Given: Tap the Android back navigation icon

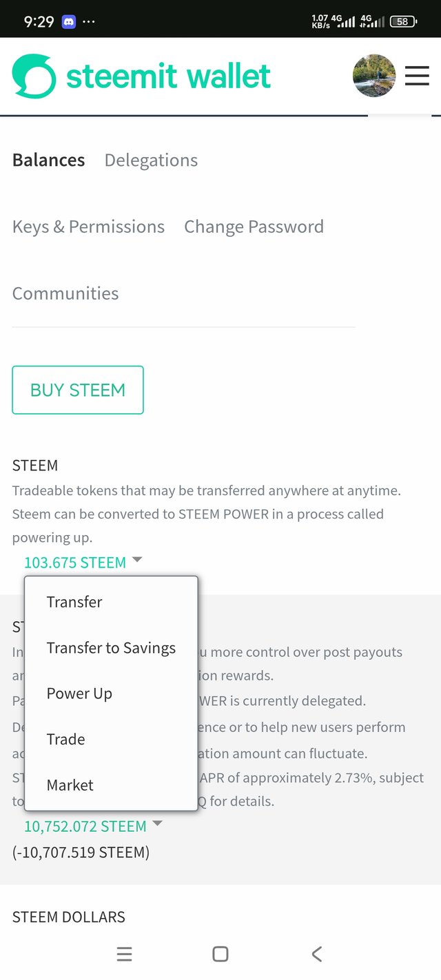Looking at the screenshot, I should tap(316, 954).
